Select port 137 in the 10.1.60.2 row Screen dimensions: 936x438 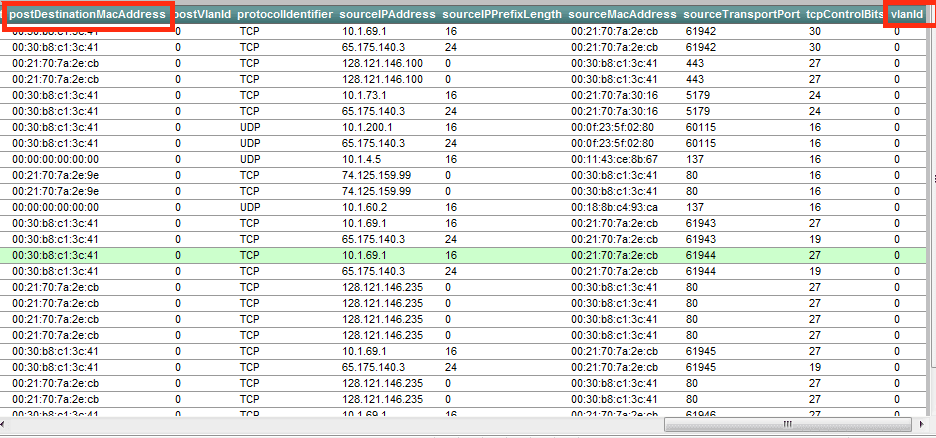point(695,207)
